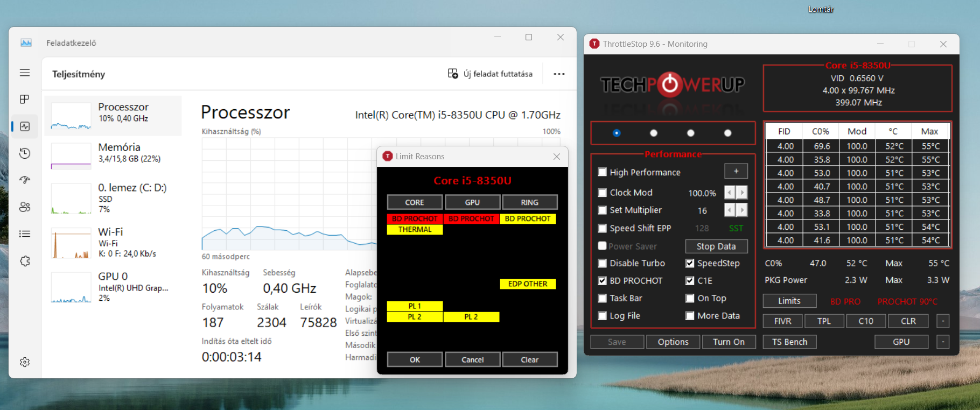Screen dimensions: 980x410
Task: Click plus button beside High Performance
Action: pos(736,171)
